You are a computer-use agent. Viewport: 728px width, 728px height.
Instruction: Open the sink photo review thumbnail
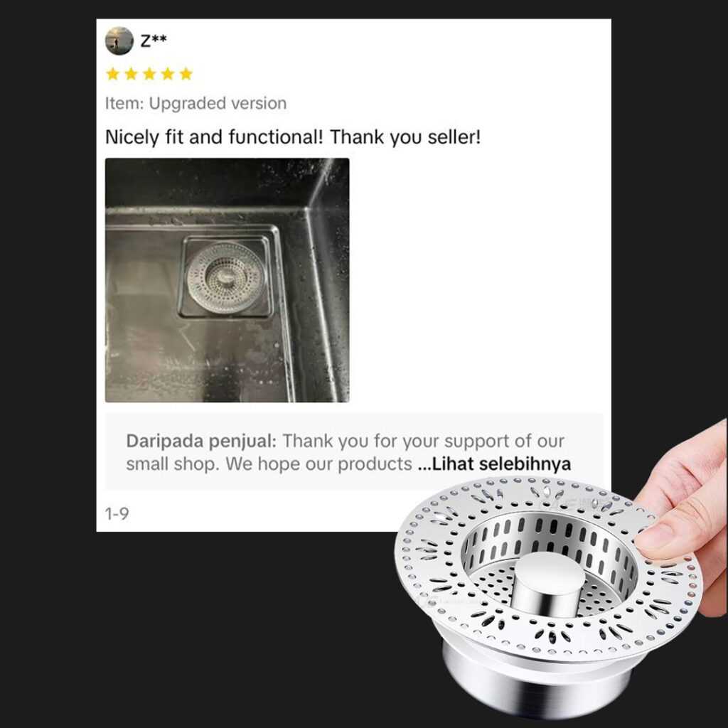pyautogui.click(x=227, y=280)
